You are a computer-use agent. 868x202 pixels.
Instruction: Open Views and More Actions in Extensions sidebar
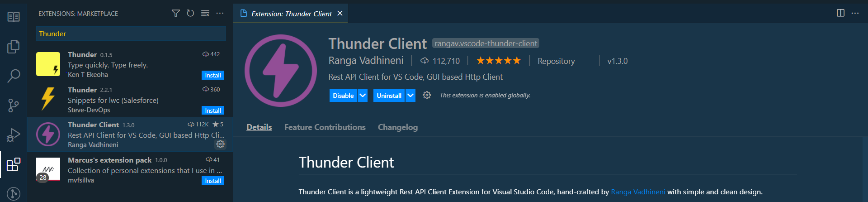[220, 13]
